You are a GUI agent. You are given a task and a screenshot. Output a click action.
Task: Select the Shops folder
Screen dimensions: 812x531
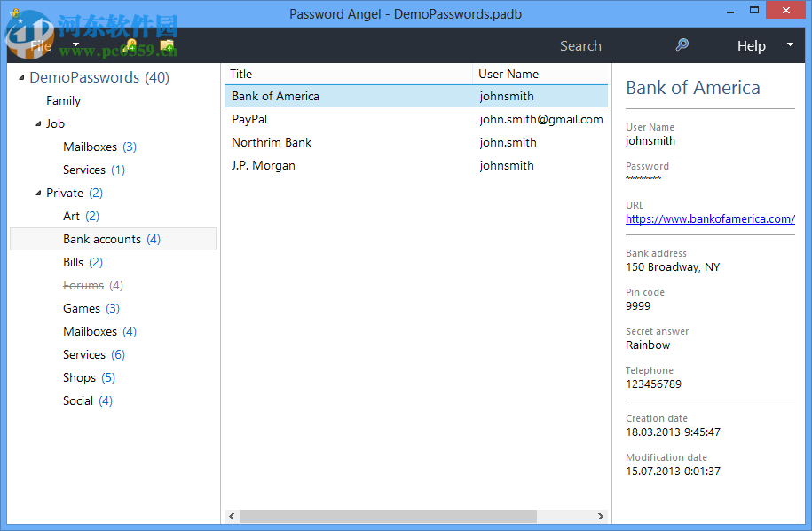point(77,377)
